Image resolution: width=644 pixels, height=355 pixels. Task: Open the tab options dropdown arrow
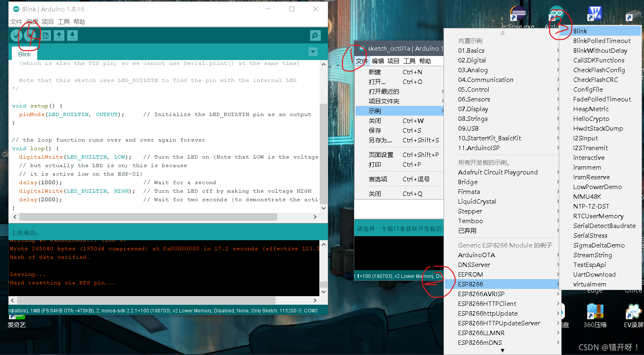[313, 52]
